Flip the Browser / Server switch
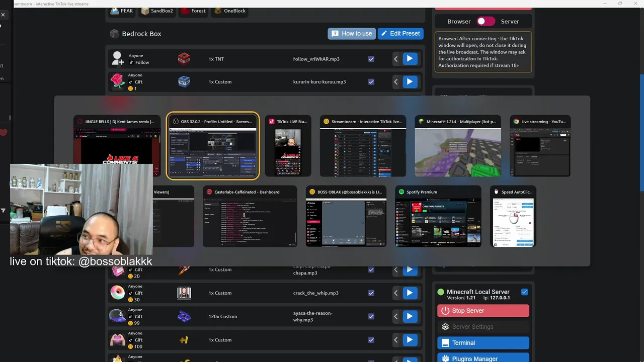The image size is (644, 362). (x=486, y=21)
